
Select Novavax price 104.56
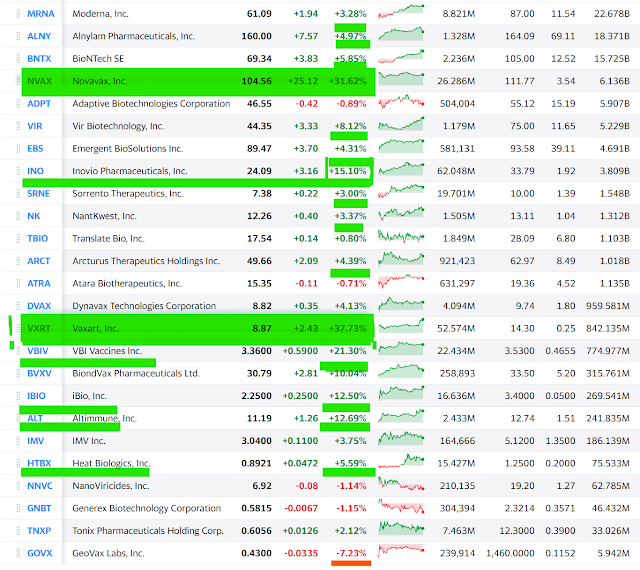coord(257,81)
